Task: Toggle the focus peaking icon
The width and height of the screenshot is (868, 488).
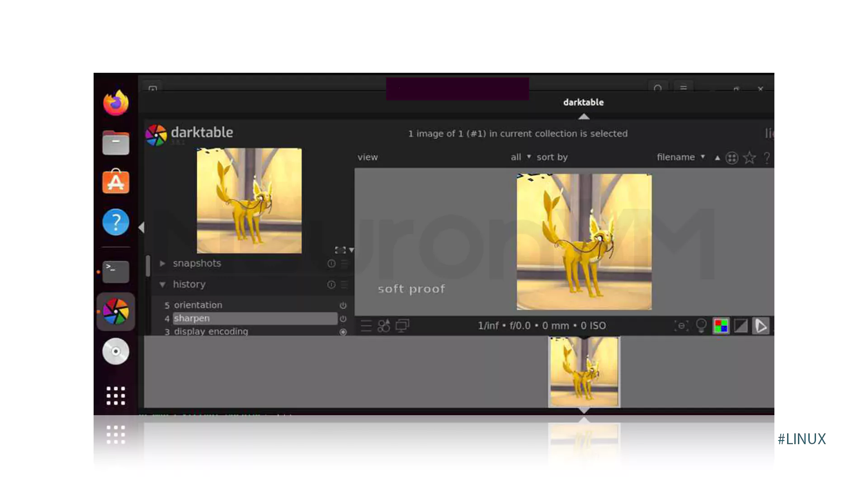Action: 681,326
